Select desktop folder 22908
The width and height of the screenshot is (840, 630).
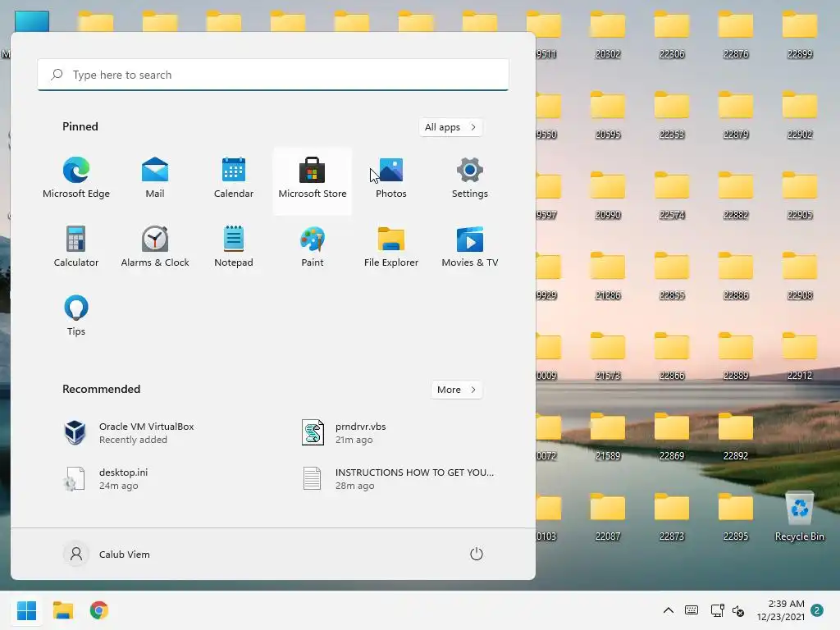(800, 276)
